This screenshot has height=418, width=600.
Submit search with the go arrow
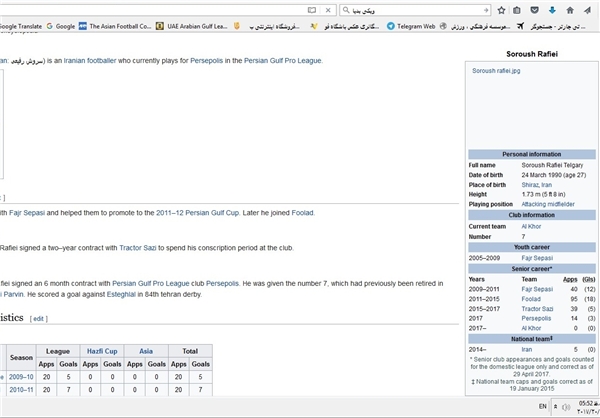click(486, 10)
